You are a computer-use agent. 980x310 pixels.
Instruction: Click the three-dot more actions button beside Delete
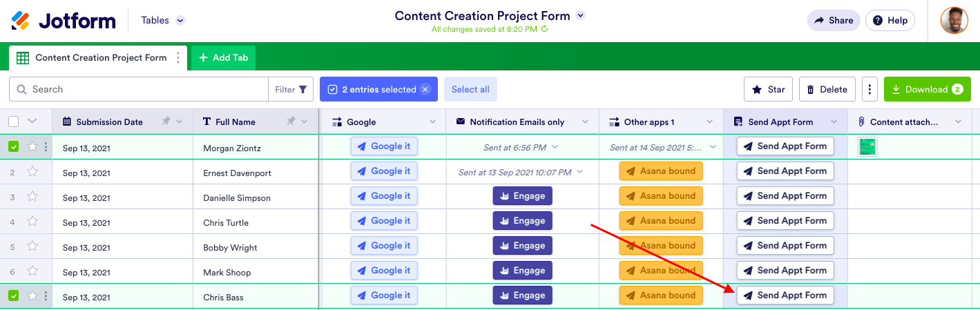point(869,89)
